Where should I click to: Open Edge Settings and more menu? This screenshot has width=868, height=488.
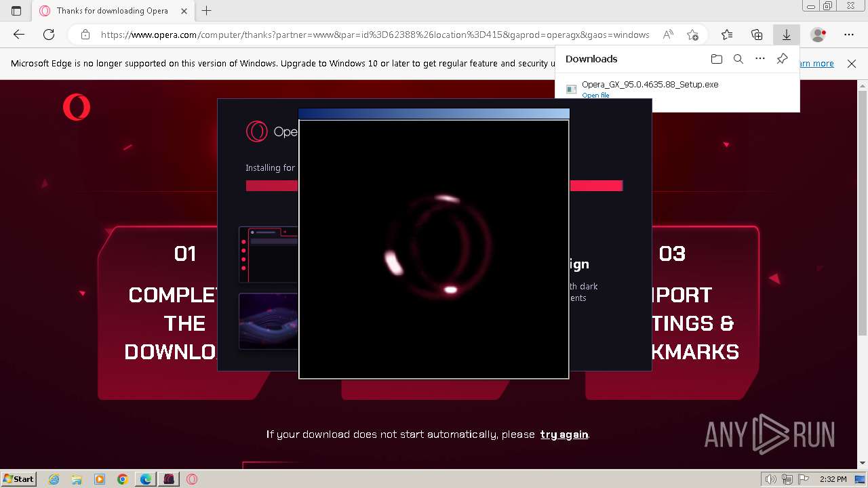(x=849, y=35)
